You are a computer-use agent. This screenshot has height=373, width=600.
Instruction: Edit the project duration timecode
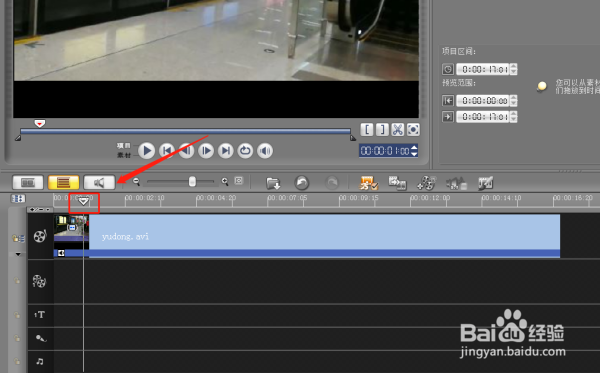click(483, 69)
